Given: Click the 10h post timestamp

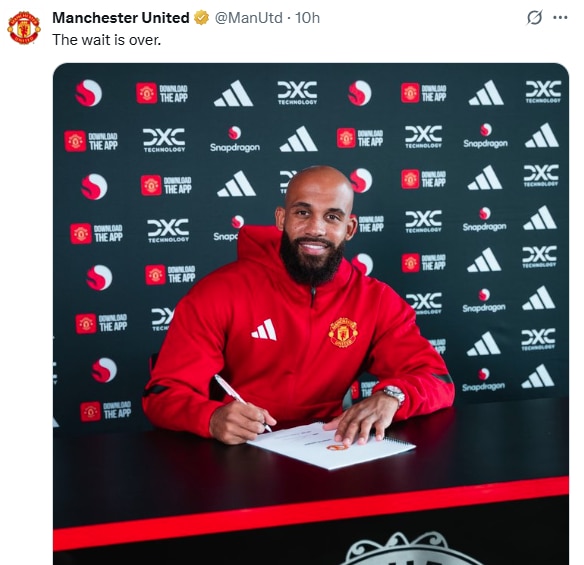Looking at the screenshot, I should (x=307, y=18).
